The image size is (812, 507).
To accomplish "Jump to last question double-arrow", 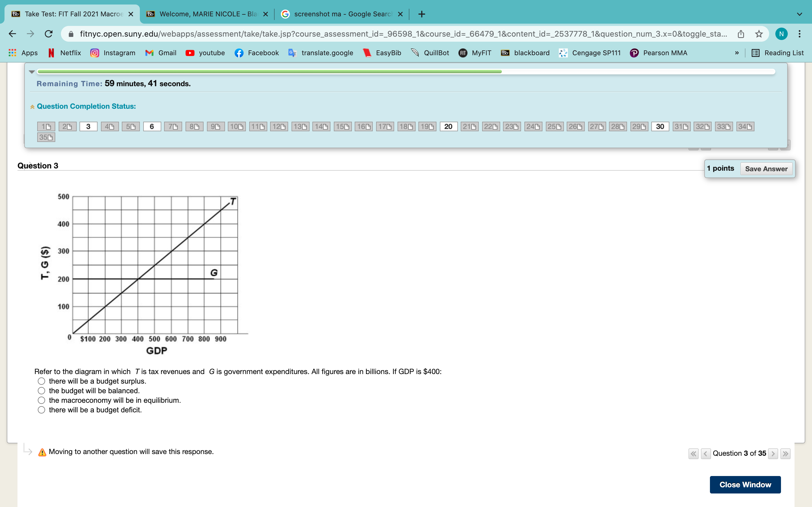I will click(785, 453).
